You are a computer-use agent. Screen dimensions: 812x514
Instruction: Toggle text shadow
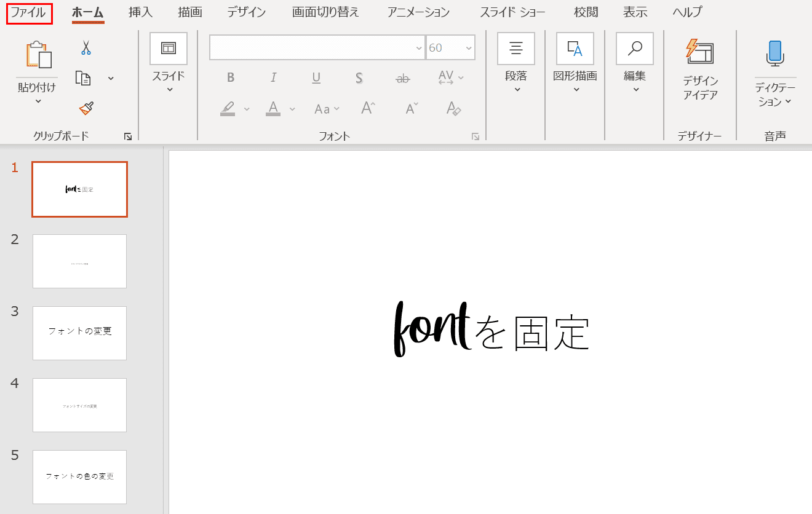click(x=359, y=77)
